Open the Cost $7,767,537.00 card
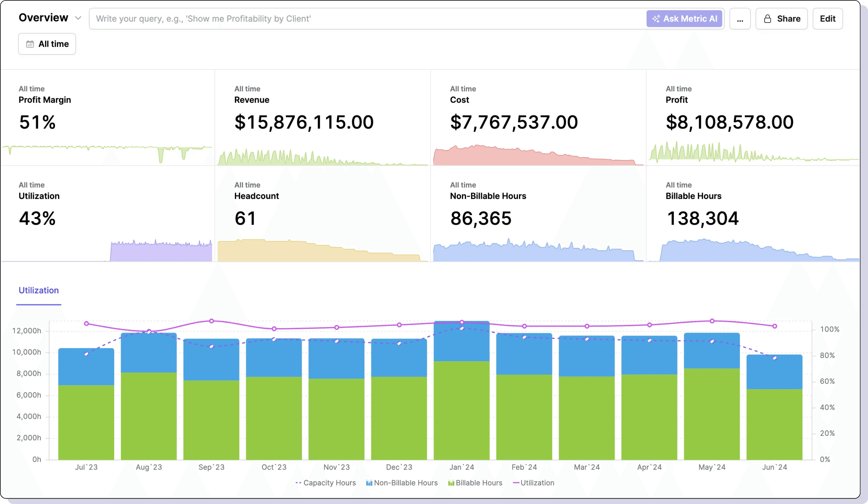The height and width of the screenshot is (504, 868). click(x=538, y=118)
